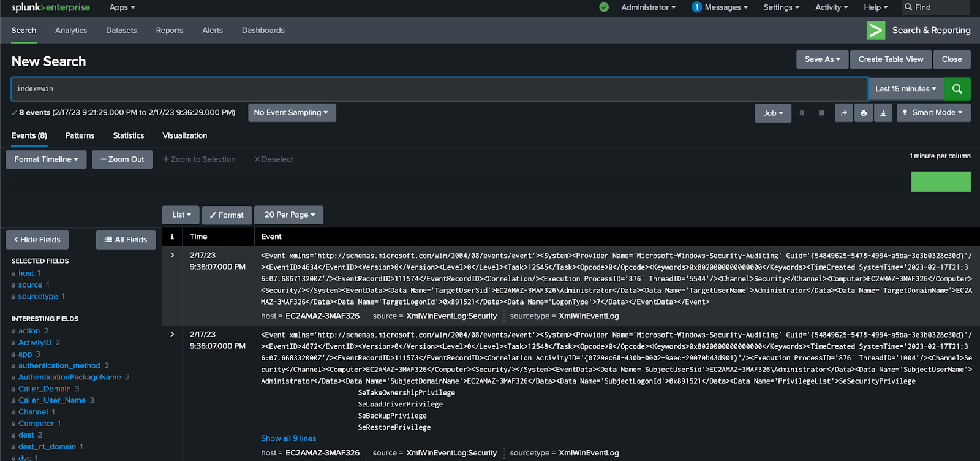
Task: Select the sourcetype field
Action: coord(38,297)
